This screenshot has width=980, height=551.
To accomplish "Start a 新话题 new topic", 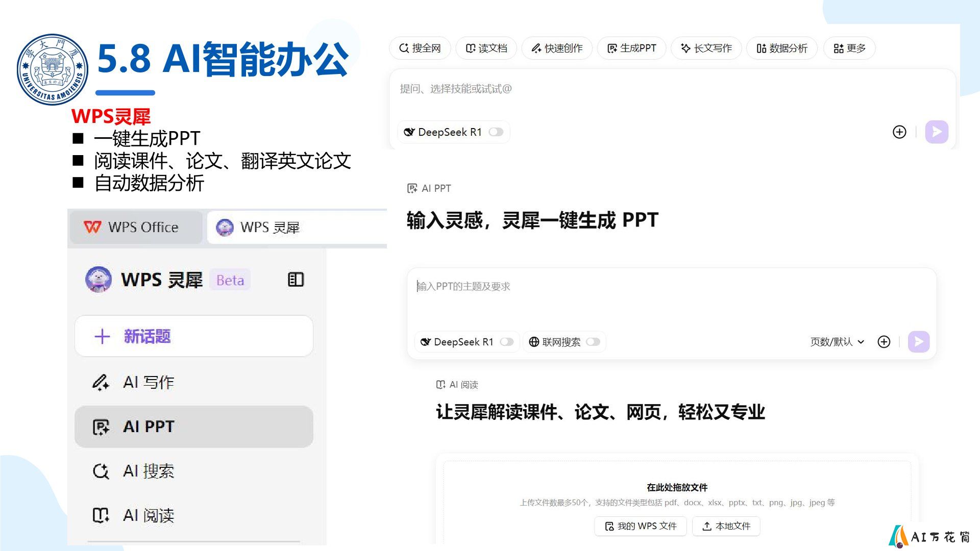I will 194,336.
